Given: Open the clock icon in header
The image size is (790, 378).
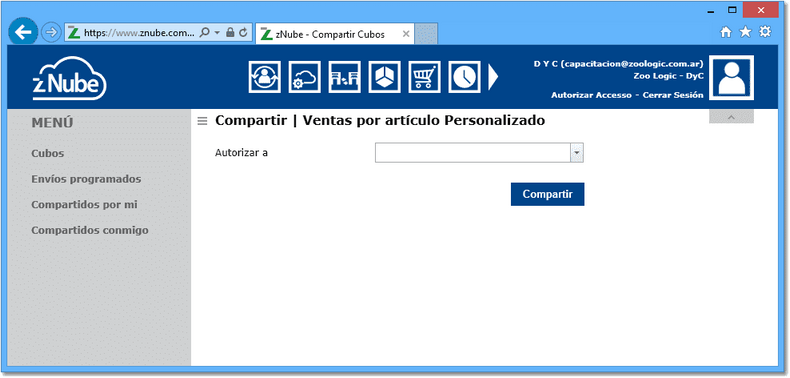Looking at the screenshot, I should [x=465, y=77].
